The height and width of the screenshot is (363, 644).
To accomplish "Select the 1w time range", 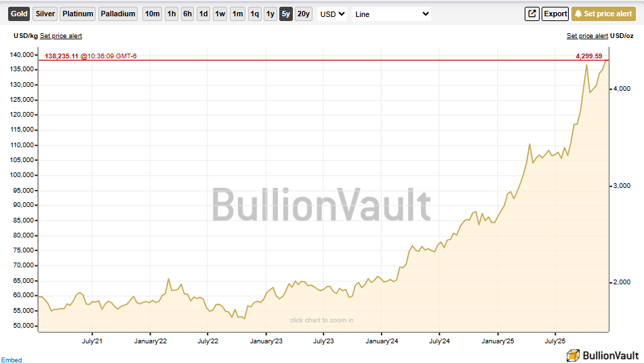I will pyautogui.click(x=220, y=14).
